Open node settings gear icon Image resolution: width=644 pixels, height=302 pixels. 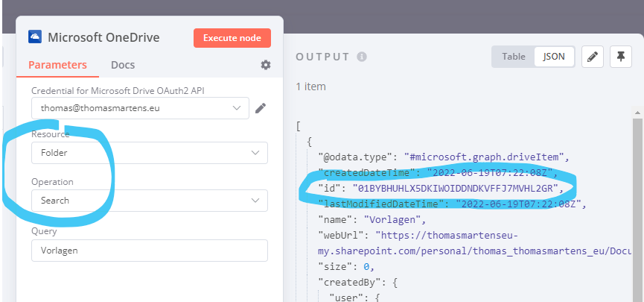(266, 65)
